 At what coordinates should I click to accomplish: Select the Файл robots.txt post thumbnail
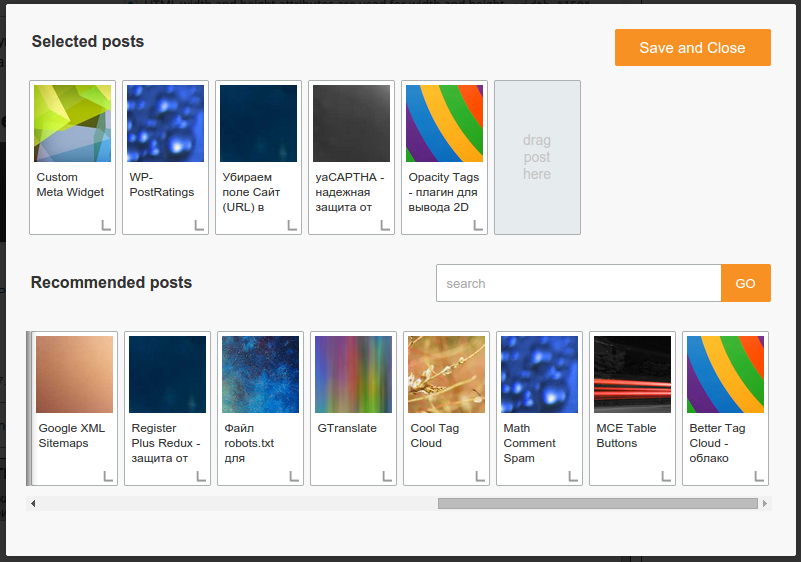point(260,374)
